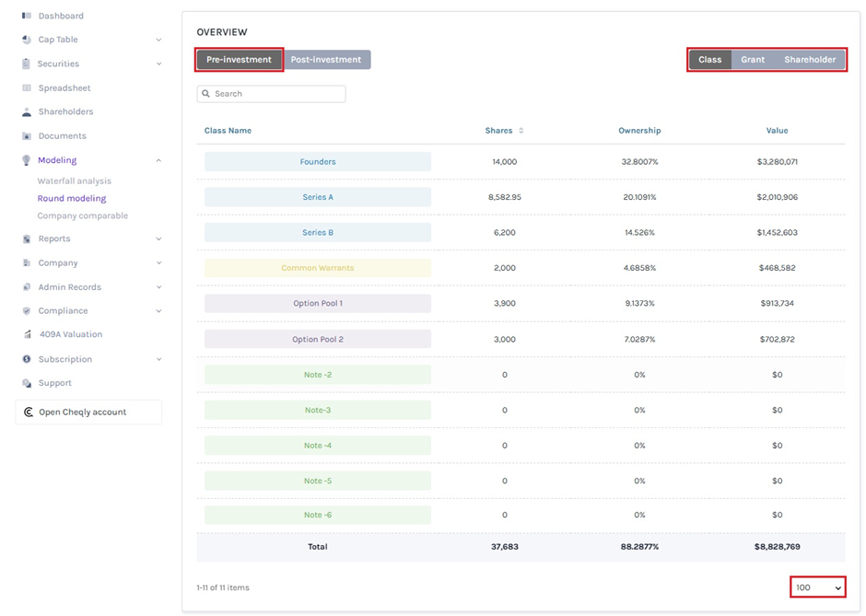Screen dimensions: 866x616
Task: Click the Securities clipboard icon
Action: [27, 64]
